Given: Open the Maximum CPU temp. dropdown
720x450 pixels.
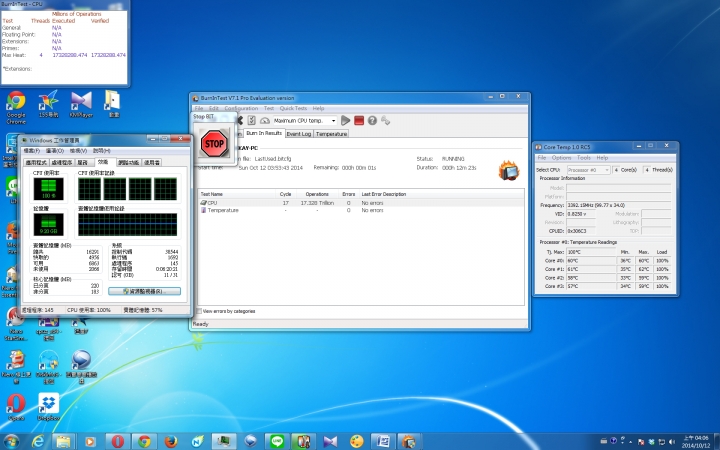Looking at the screenshot, I should coord(305,120).
